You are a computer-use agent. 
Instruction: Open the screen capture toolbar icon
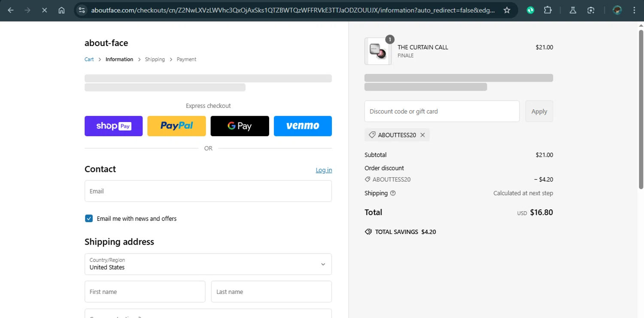coord(591,10)
